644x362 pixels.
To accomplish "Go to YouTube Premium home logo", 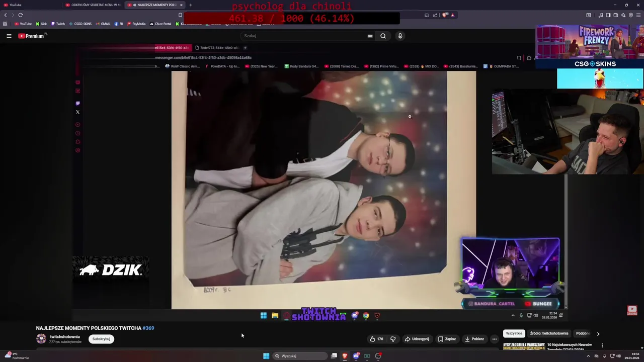I will tap(32, 36).
